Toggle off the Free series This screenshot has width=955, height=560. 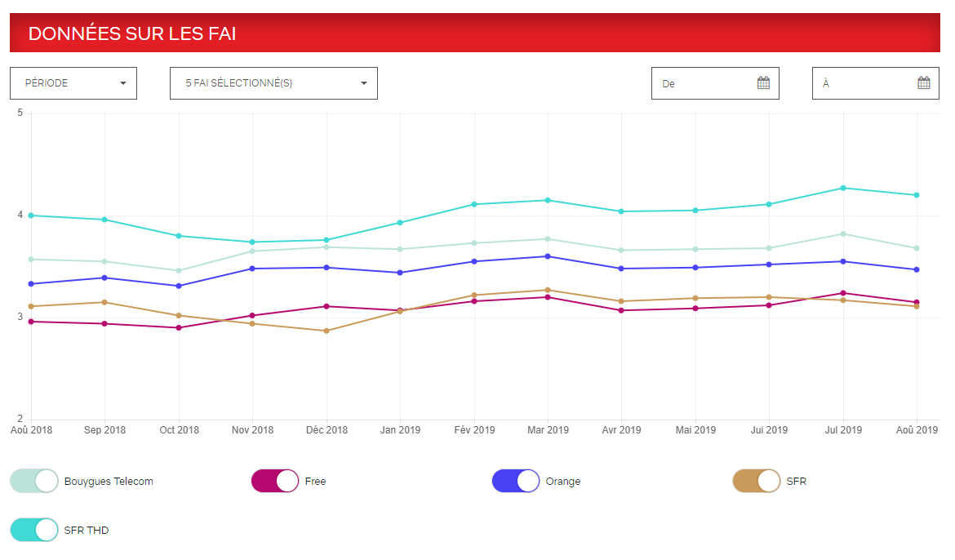click(x=275, y=481)
